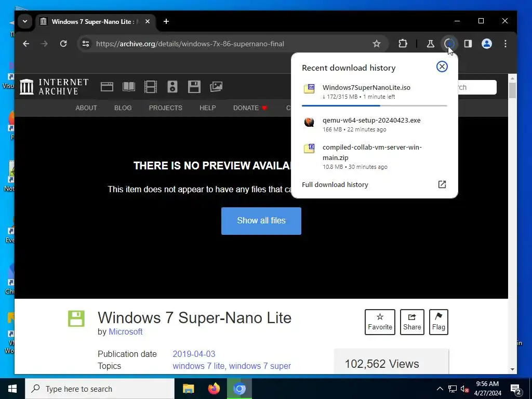Open the ABOUT menu item
Image resolution: width=532 pixels, height=399 pixels.
point(86,108)
